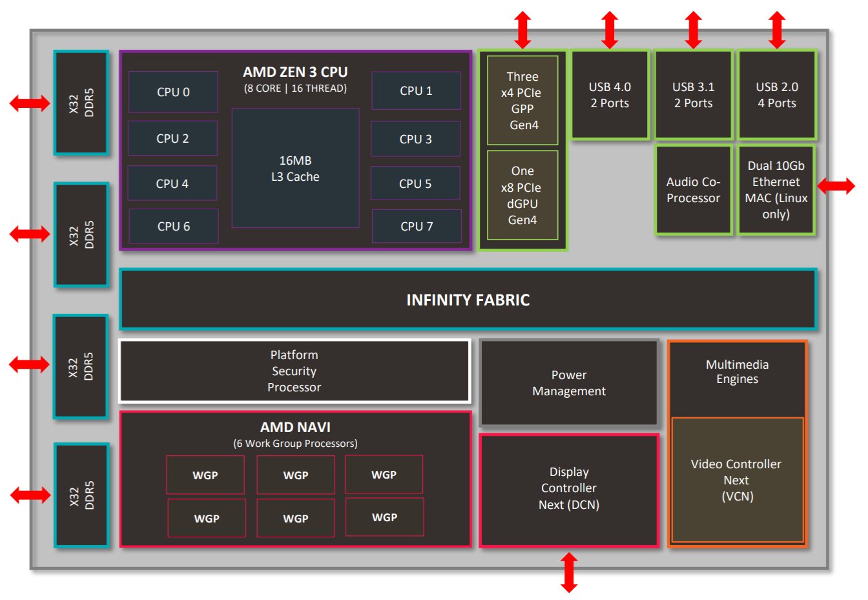
Task: Expand the Dual 10Gb Ethernet MAC block
Action: coord(776,189)
